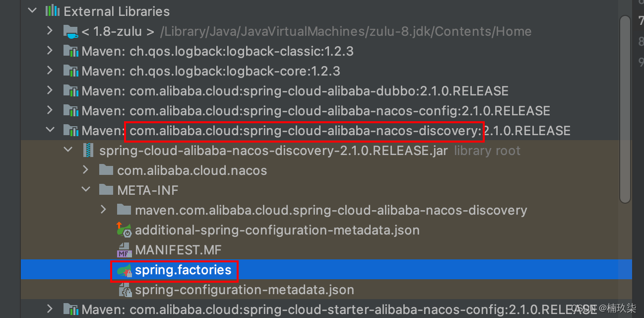Click the 1.8-zulu JDK folder icon
This screenshot has width=644, height=318.
pos(70,31)
